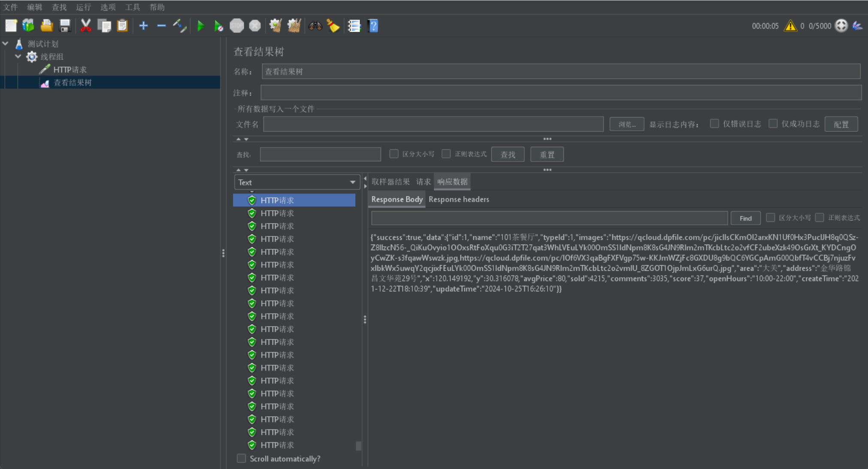Click the response body text input field
Screen dimensions: 868x469
tap(550, 217)
